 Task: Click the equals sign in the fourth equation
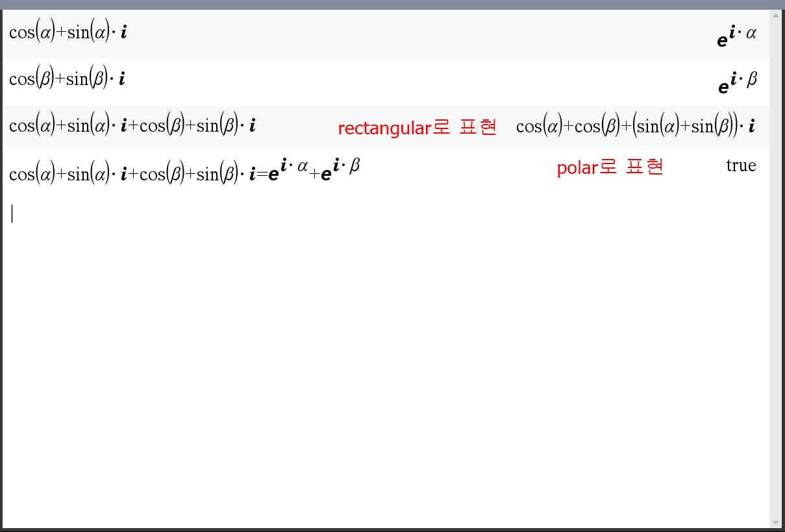pos(262,175)
